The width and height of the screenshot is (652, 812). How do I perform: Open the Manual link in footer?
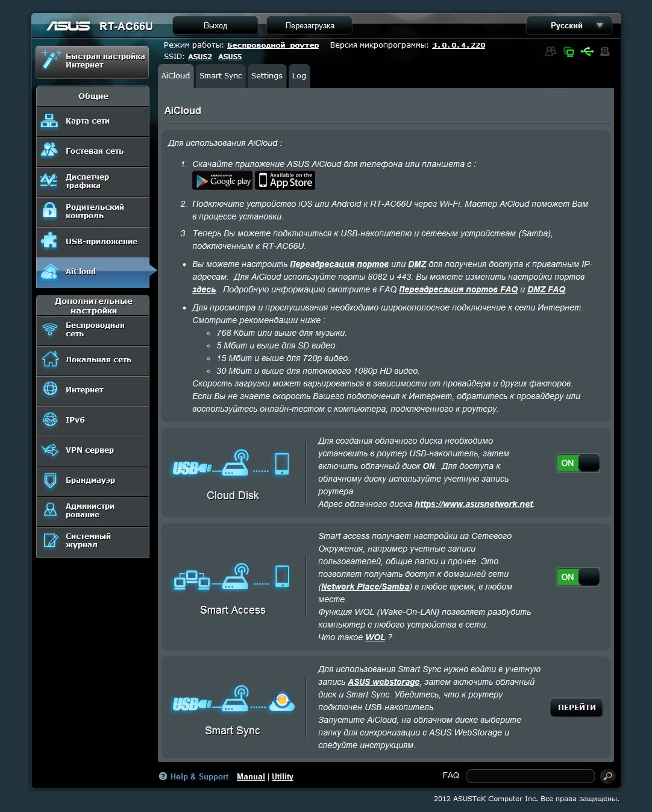point(251,776)
